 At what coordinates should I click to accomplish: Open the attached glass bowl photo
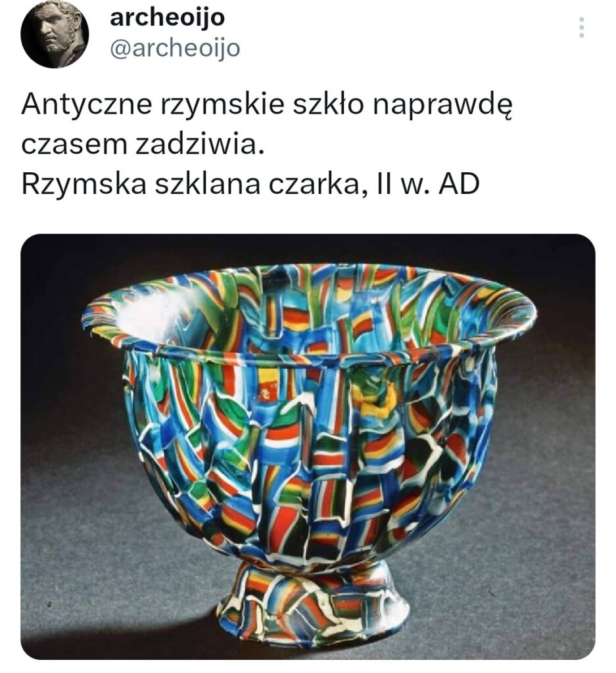pos(308,446)
